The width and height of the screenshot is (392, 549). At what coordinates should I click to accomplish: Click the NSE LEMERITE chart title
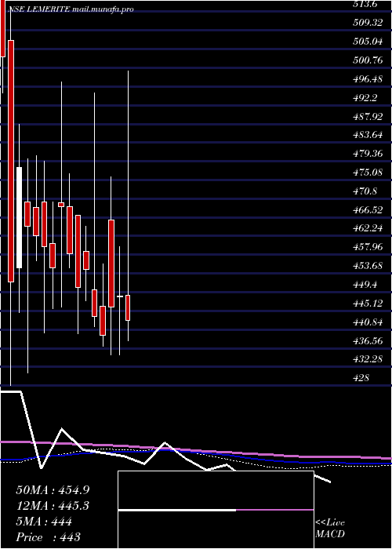pos(71,9)
